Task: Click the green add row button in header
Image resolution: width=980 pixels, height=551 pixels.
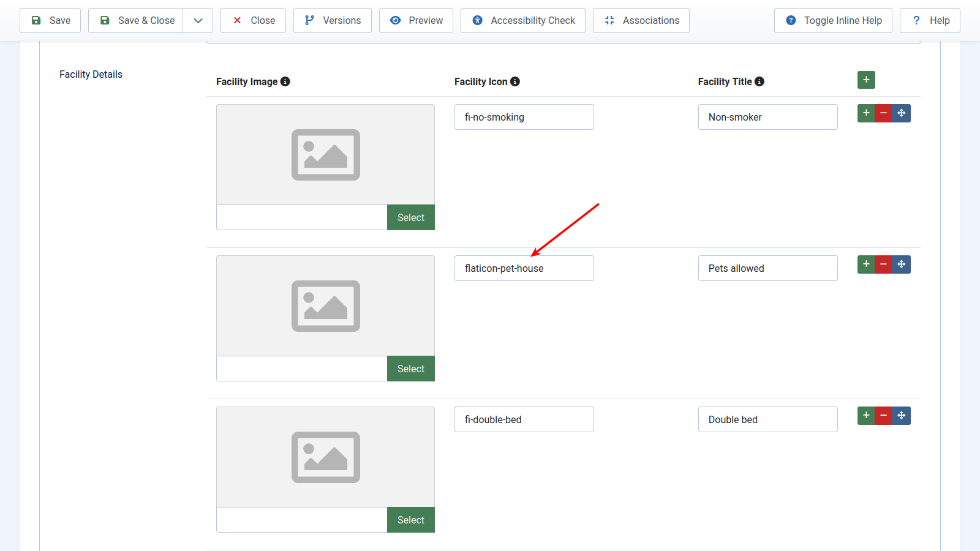Action: click(866, 80)
